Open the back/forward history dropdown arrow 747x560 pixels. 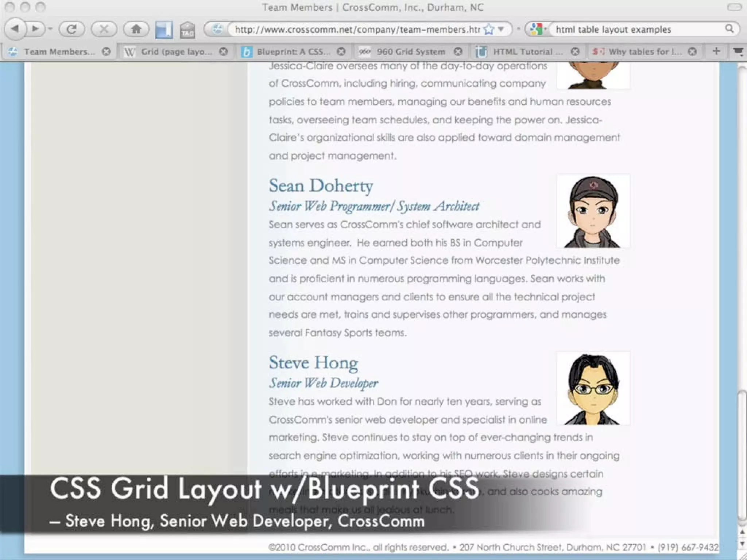point(50,29)
